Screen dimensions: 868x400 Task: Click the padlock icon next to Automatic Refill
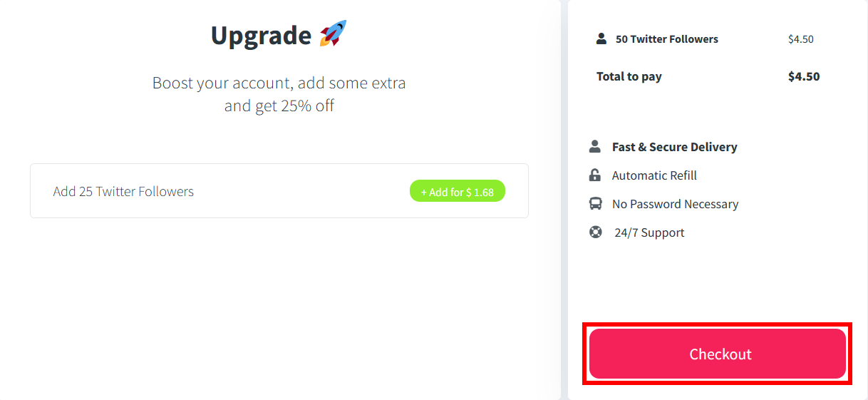coord(595,175)
